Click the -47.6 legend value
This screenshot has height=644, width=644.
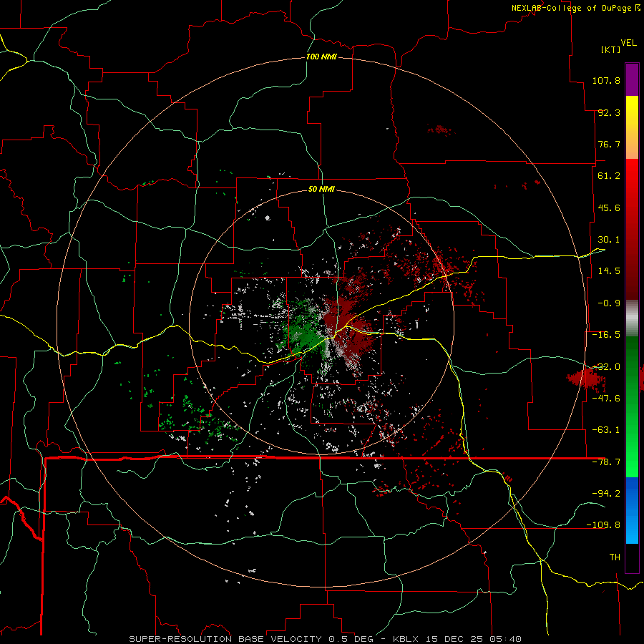click(606, 399)
